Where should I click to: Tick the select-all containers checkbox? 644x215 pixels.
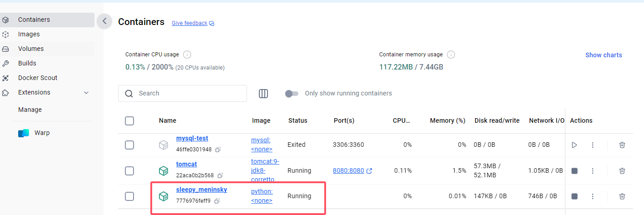coord(129,121)
